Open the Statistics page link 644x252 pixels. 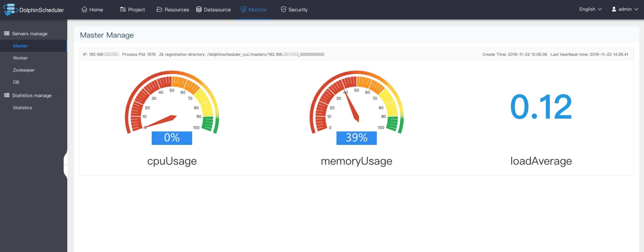(23, 108)
